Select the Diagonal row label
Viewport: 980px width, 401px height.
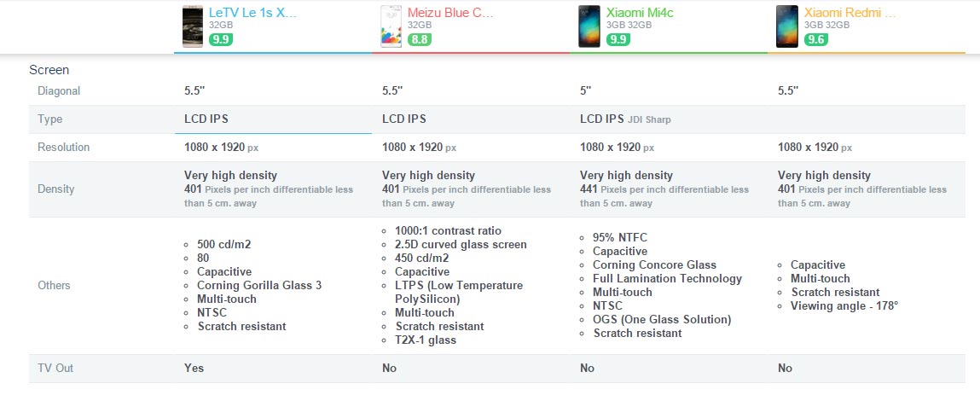[x=59, y=90]
